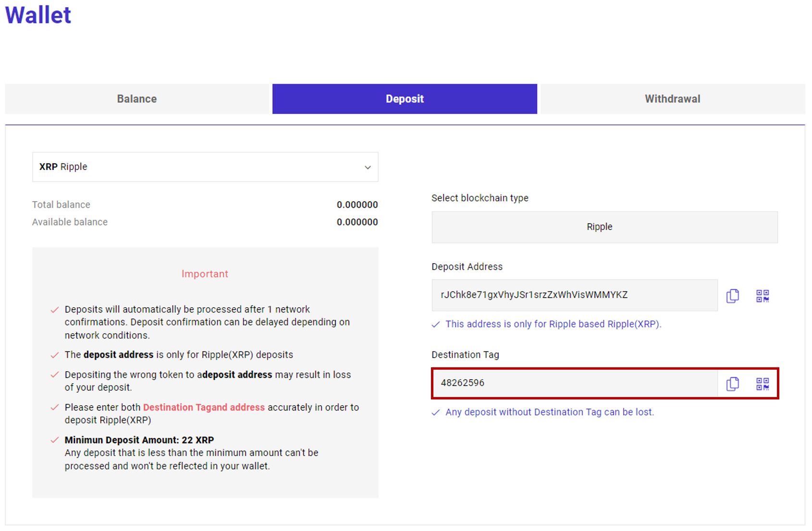812x531 pixels.
Task: Click the Destination Tag field showing 48262596
Action: 575,383
